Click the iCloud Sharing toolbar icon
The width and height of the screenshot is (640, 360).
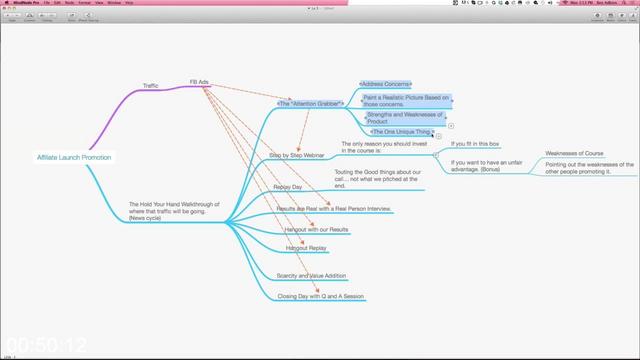coord(88,15)
